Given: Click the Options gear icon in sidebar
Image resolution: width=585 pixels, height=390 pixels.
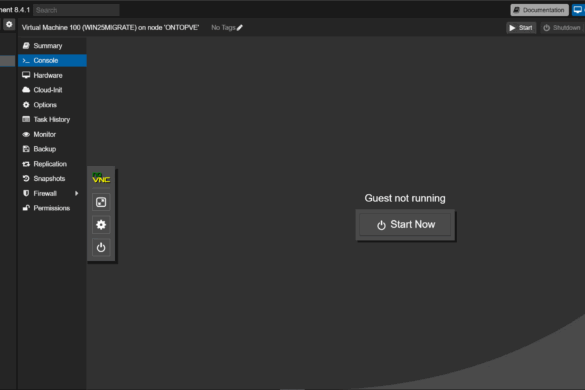Looking at the screenshot, I should (26, 104).
